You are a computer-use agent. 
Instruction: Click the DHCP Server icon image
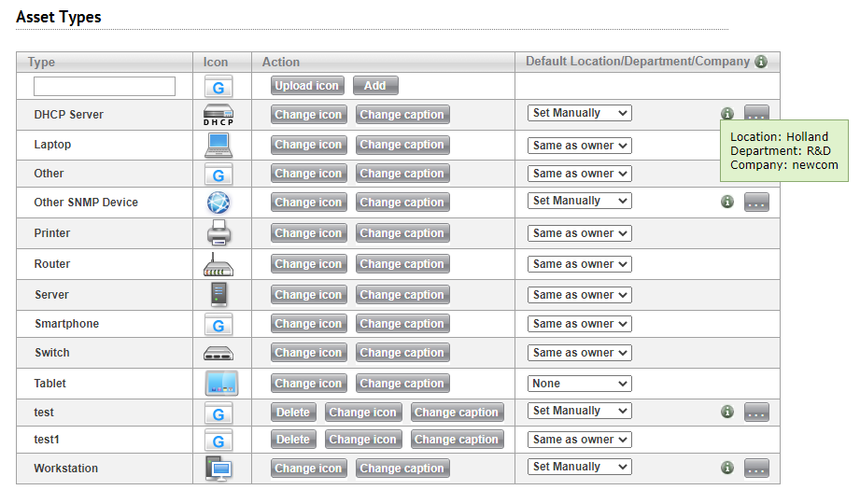219,115
